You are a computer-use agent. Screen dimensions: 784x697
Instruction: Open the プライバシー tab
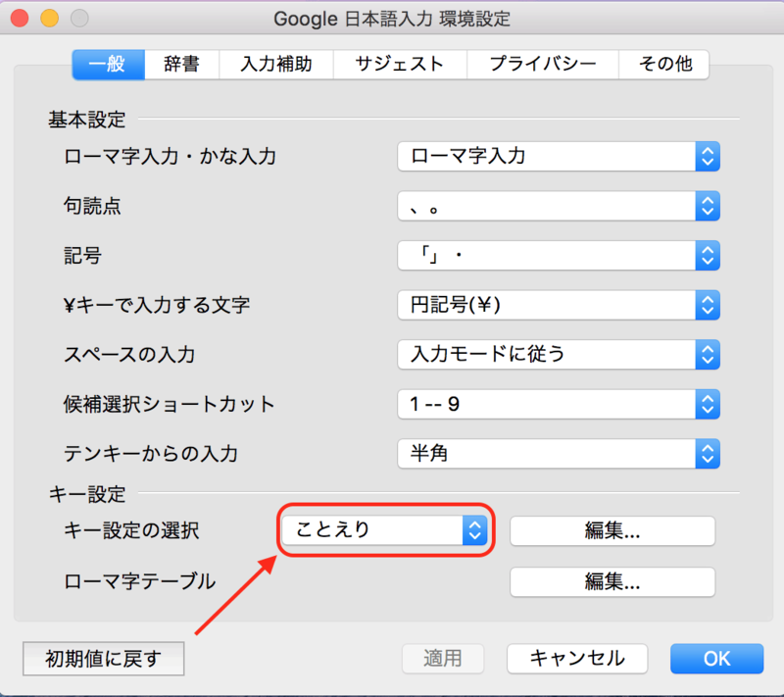pyautogui.click(x=543, y=65)
